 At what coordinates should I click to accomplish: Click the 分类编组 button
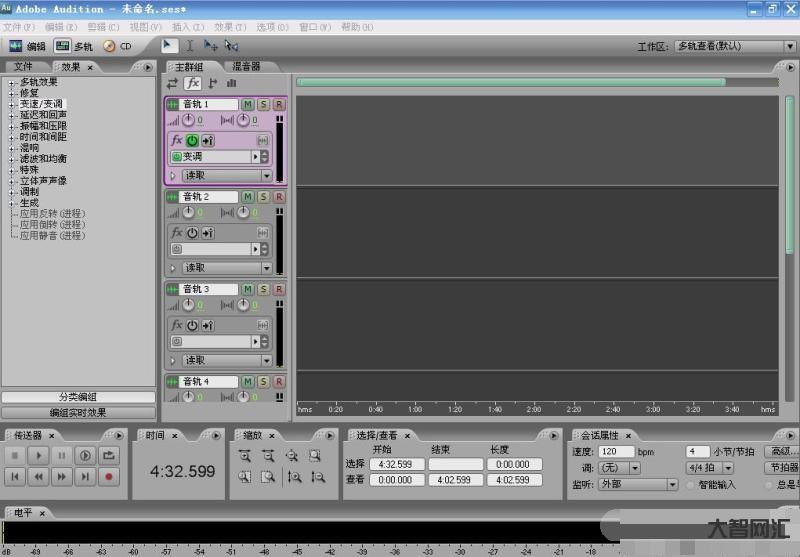(x=78, y=397)
